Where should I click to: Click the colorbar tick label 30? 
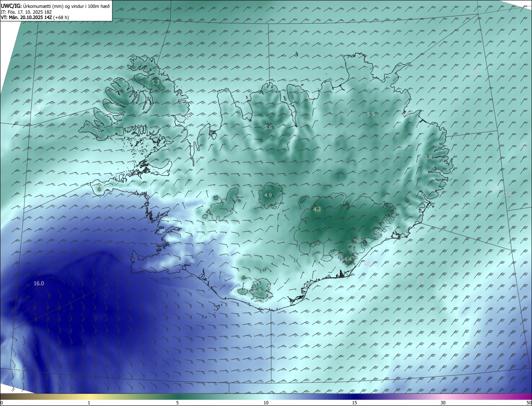pyautogui.click(x=443, y=403)
